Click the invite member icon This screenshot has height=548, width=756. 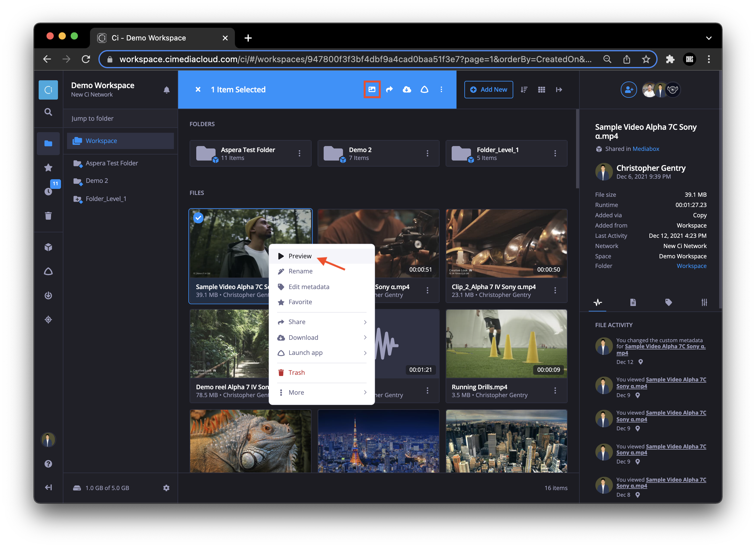coord(629,89)
